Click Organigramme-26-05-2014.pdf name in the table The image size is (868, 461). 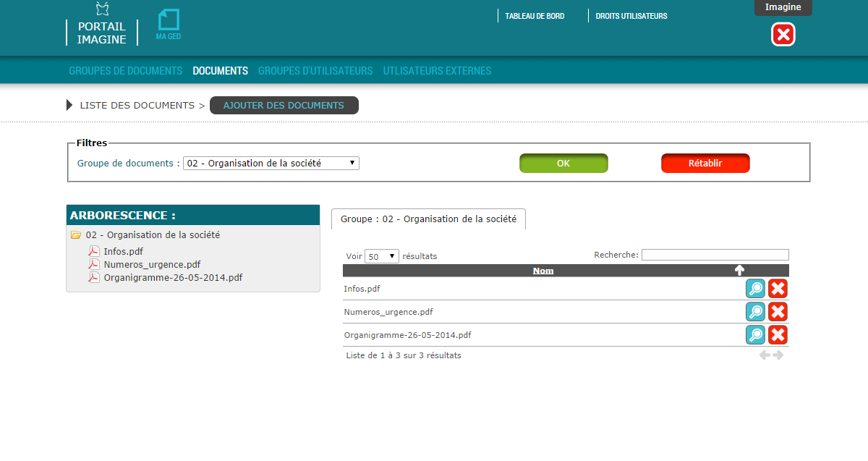(x=408, y=335)
